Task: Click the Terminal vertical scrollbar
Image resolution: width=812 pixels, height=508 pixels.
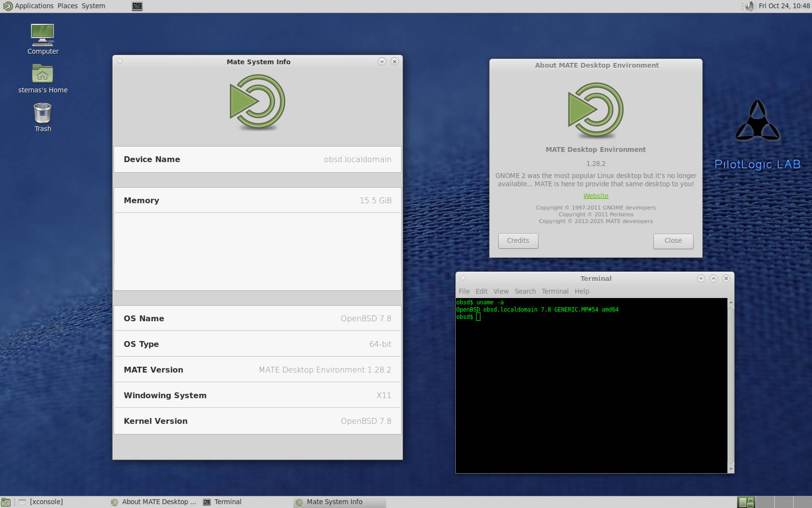Action: tap(730, 385)
